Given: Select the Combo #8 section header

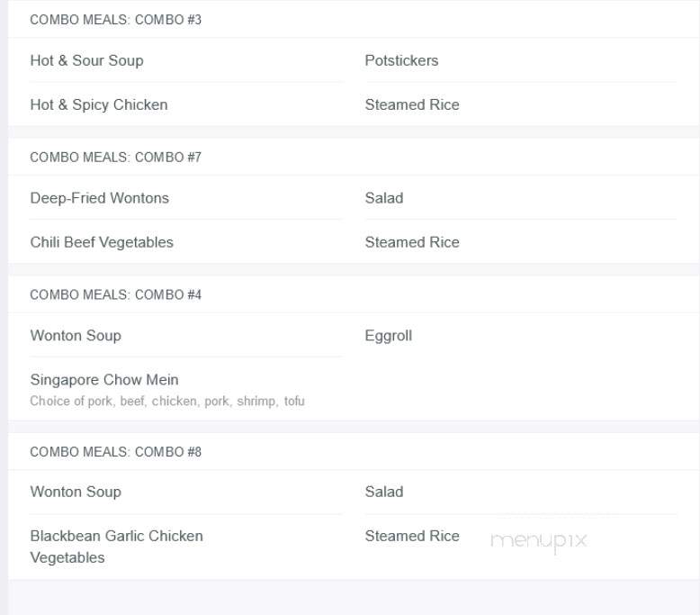Looking at the screenshot, I should click(x=116, y=452).
